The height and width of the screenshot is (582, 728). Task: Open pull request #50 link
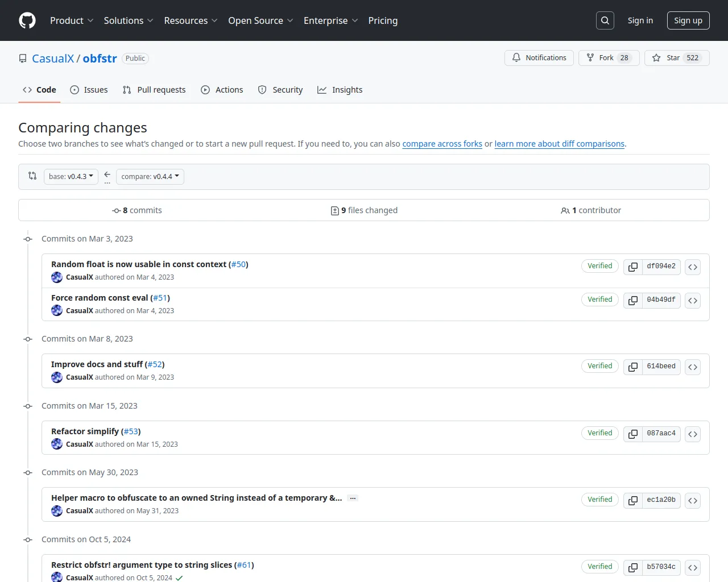coord(239,264)
